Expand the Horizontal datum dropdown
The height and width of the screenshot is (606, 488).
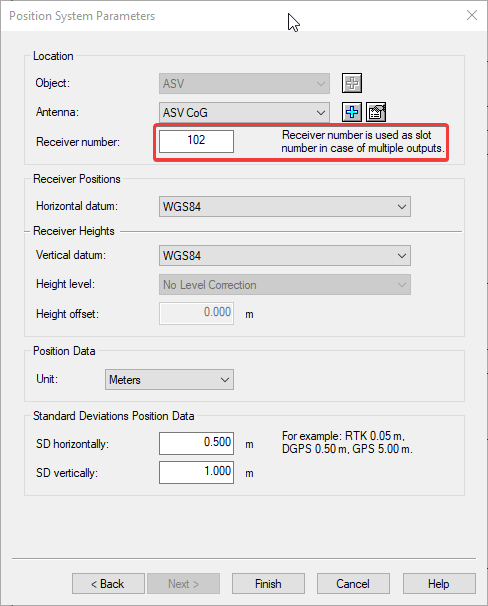[x=285, y=206]
